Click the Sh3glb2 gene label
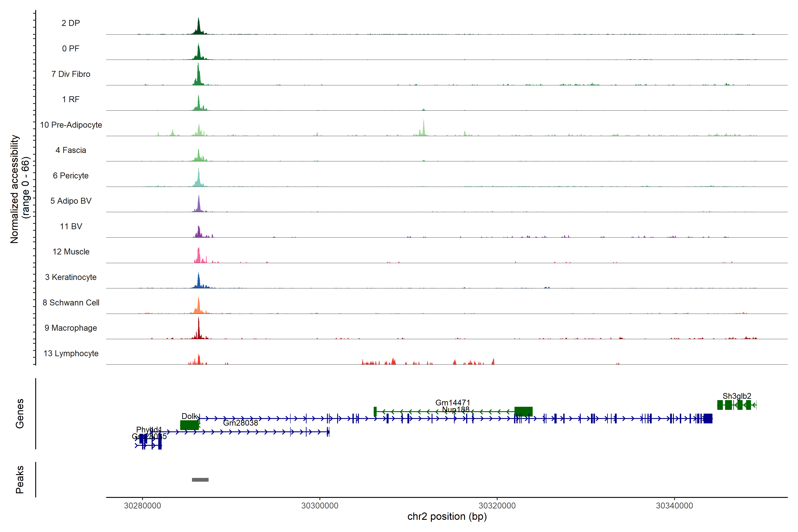Screen dimensions: 798x532 click(x=737, y=396)
